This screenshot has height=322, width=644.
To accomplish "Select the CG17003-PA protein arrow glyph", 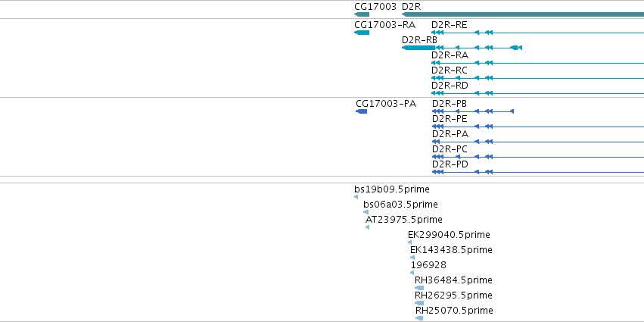I will (x=362, y=111).
